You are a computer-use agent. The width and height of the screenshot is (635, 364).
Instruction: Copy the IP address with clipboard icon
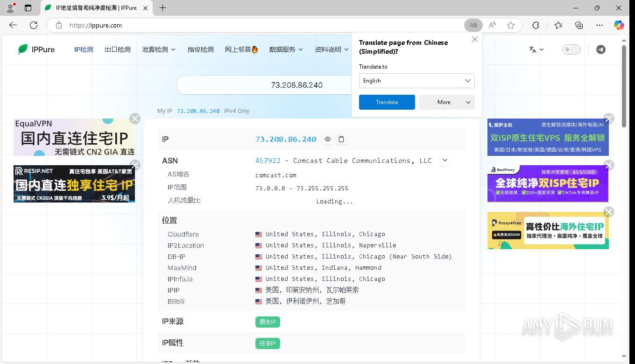341,139
